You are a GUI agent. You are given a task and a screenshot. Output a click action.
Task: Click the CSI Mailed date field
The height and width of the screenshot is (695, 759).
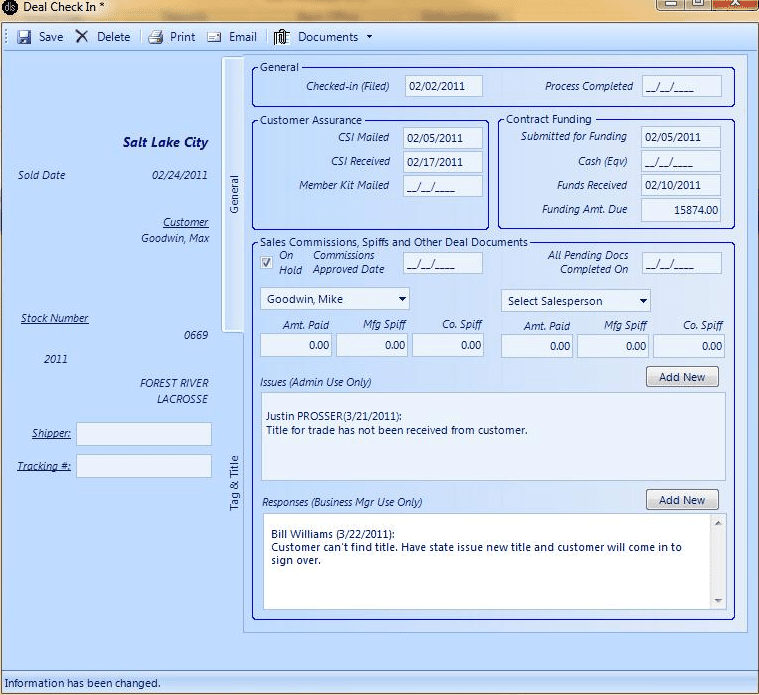(442, 138)
